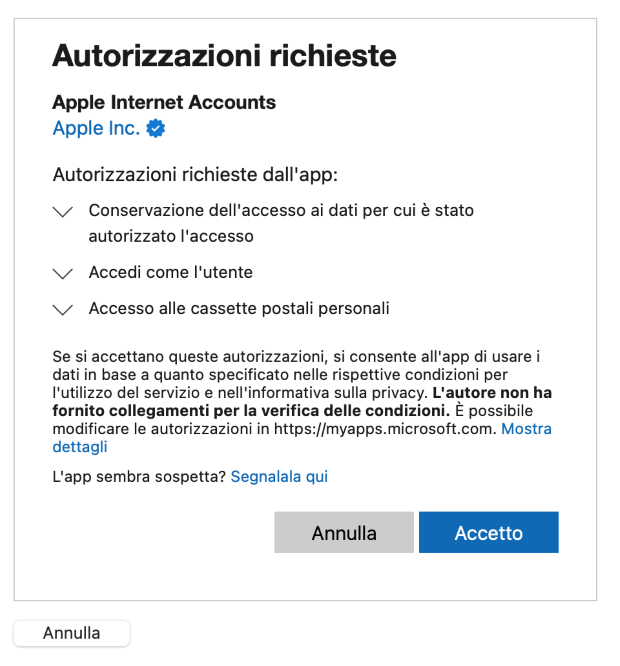Image resolution: width=620 pixels, height=666 pixels.
Task: Click the Apple Internet Accounts app name
Action: pos(164,102)
